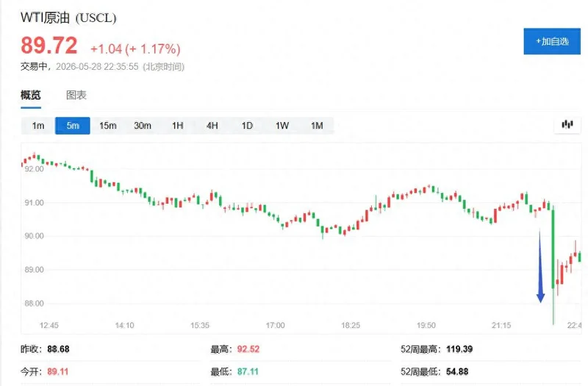
Task: Click the WTI原油 (USCL) title
Action: coord(68,18)
